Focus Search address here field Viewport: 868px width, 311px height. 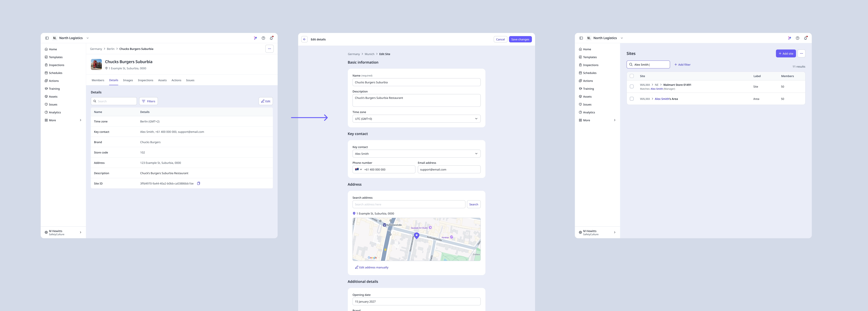click(409, 204)
